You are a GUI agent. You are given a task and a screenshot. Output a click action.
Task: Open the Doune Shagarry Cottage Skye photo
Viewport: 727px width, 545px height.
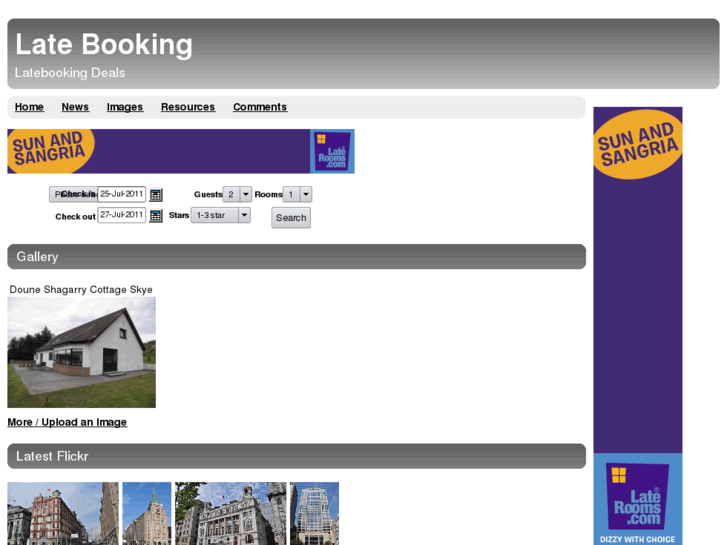(82, 353)
